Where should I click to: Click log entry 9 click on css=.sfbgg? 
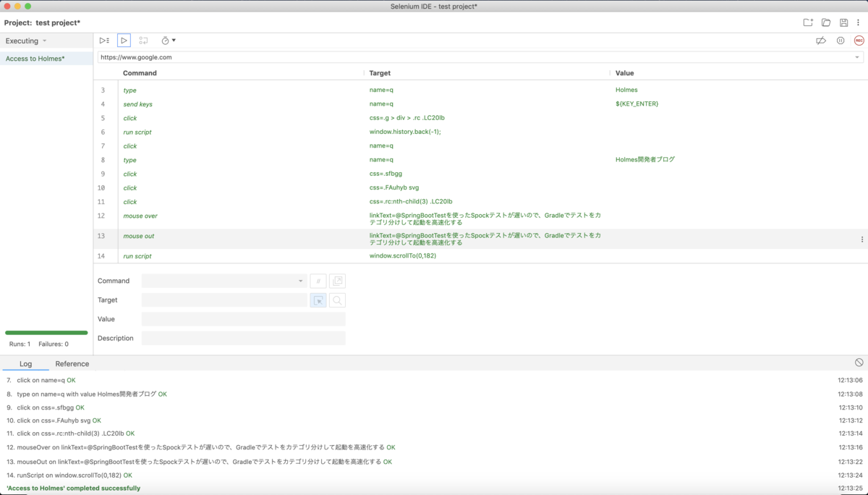coord(45,407)
